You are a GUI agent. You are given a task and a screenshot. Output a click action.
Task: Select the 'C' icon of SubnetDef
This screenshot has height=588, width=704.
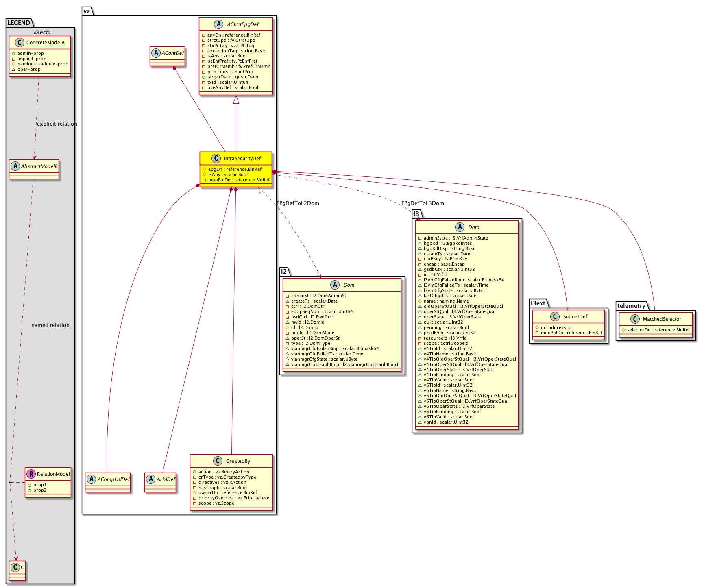click(555, 316)
